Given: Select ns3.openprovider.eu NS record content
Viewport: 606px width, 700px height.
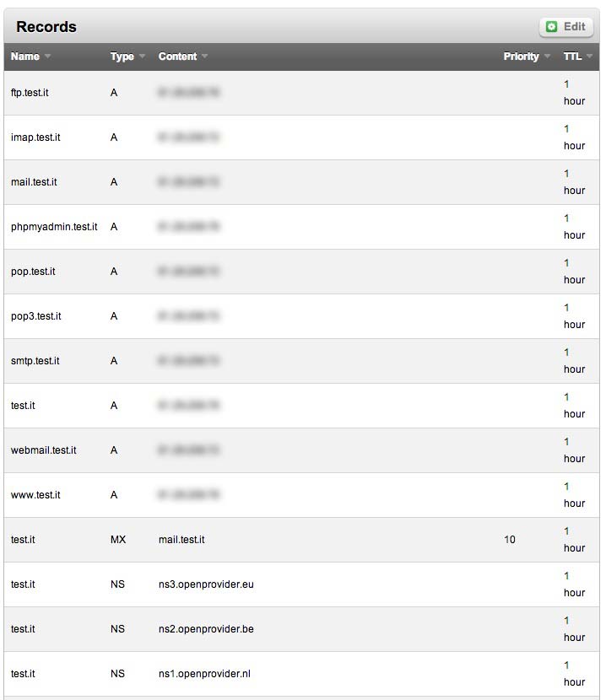Looking at the screenshot, I should pos(206,584).
